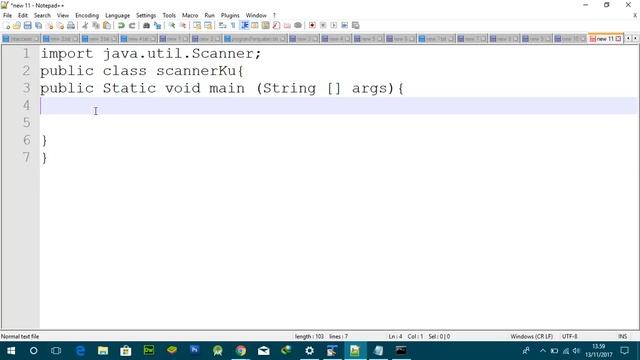Viewport: 640px width, 360px height.
Task: Open the Language menu
Action: pyautogui.click(x=118, y=16)
